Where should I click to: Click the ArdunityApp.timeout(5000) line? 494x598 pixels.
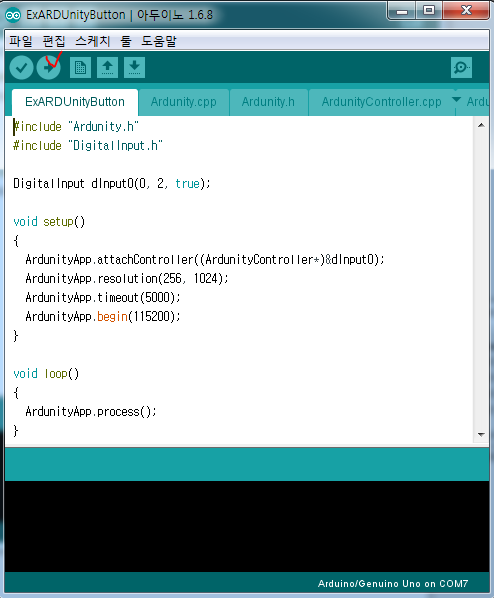coord(103,297)
